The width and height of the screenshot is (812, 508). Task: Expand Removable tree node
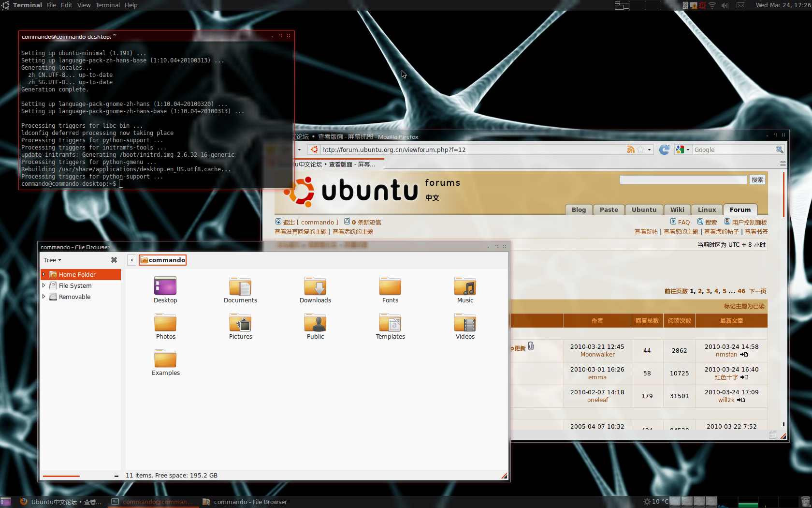pyautogui.click(x=43, y=297)
